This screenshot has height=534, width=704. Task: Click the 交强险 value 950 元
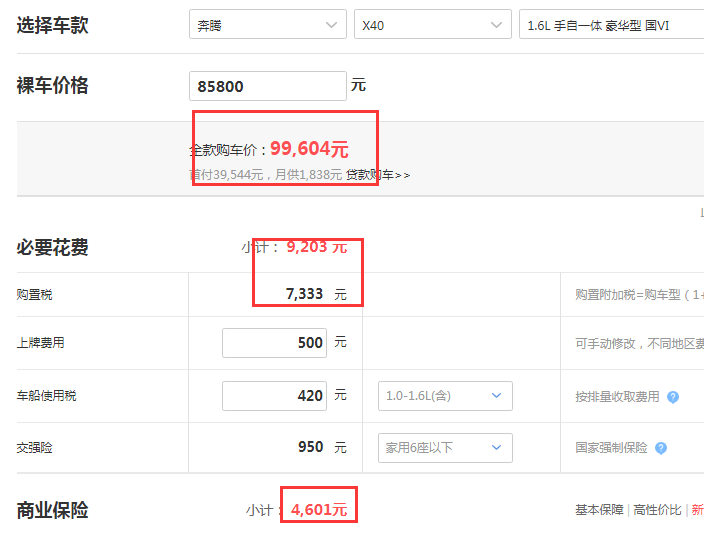322,447
